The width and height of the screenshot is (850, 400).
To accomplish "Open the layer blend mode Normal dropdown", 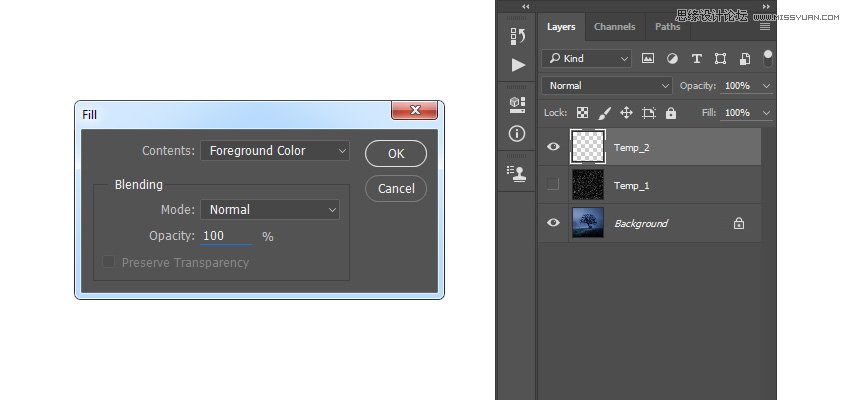I will [606, 86].
